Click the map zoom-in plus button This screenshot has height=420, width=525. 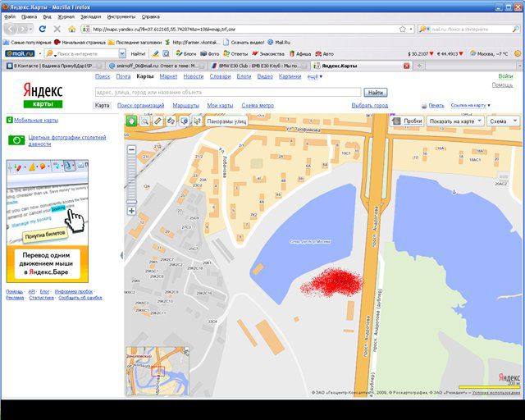[x=131, y=211]
